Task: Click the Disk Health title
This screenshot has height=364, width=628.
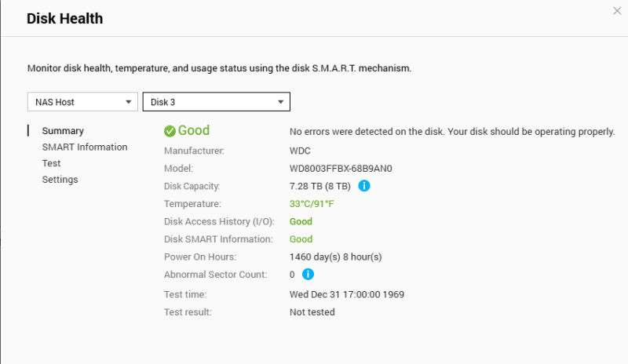Action: 65,18
